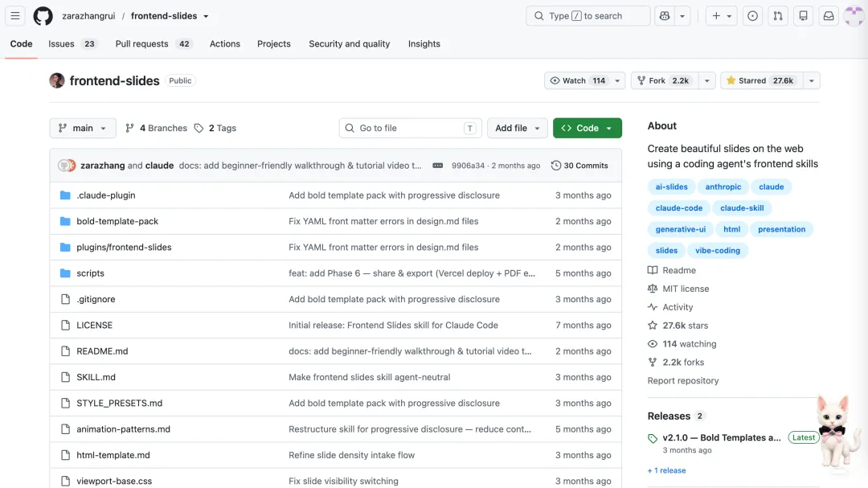Open the hamburger navigation menu
This screenshot has height=488, width=868.
(x=15, y=16)
